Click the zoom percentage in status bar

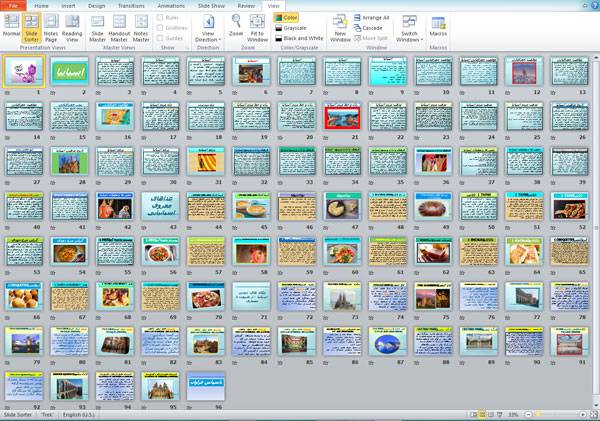tap(513, 415)
